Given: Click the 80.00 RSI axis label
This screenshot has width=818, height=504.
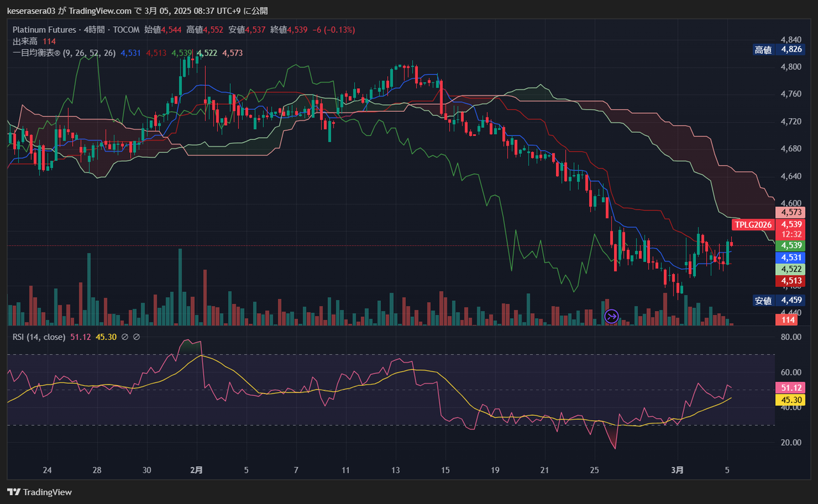Looking at the screenshot, I should pyautogui.click(x=791, y=337).
